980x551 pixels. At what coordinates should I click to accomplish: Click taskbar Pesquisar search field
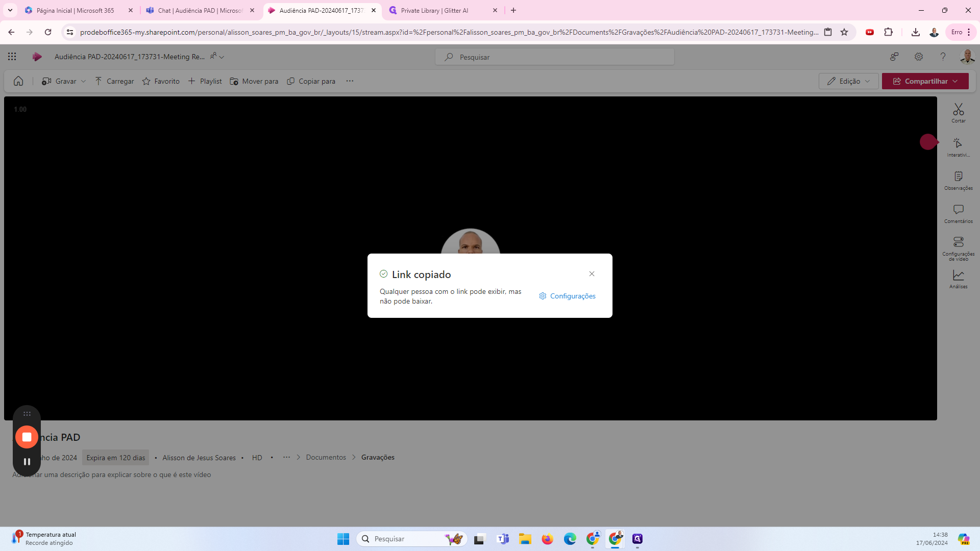click(x=411, y=539)
